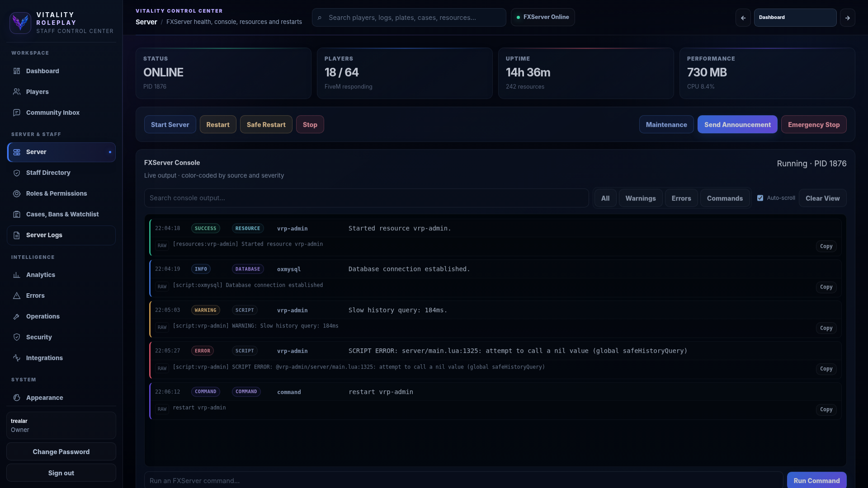868x488 pixels.
Task: Go forward using the right arrow button
Action: [x=848, y=18]
